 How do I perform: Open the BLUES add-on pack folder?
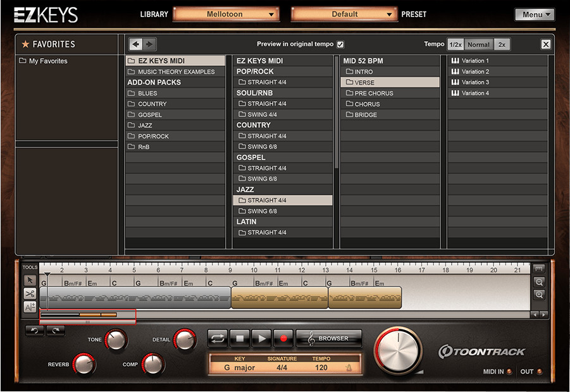pyautogui.click(x=147, y=93)
